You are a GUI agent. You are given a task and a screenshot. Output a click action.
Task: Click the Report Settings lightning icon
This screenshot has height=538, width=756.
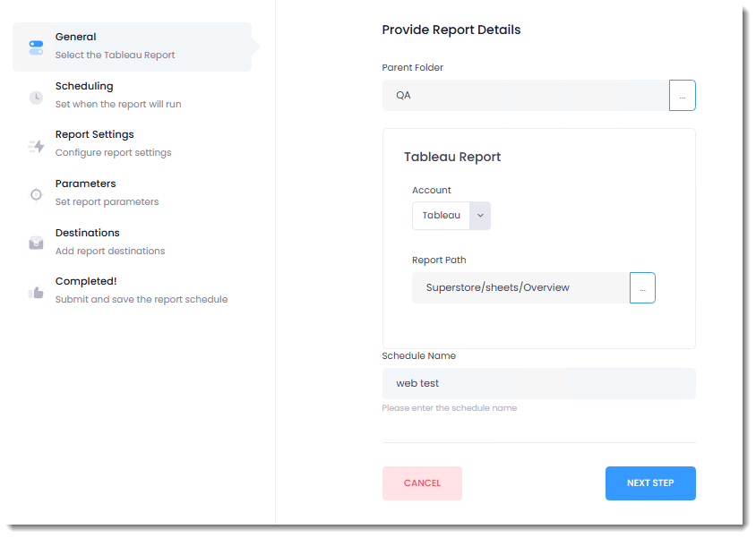pos(36,145)
